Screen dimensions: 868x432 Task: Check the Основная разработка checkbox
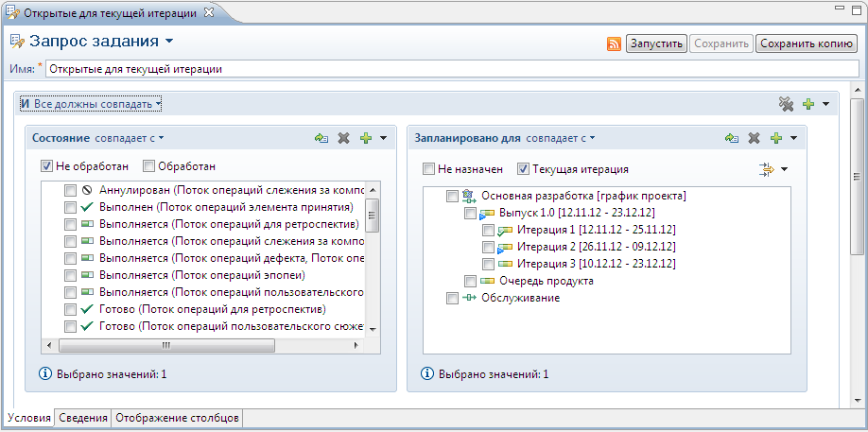coord(452,197)
